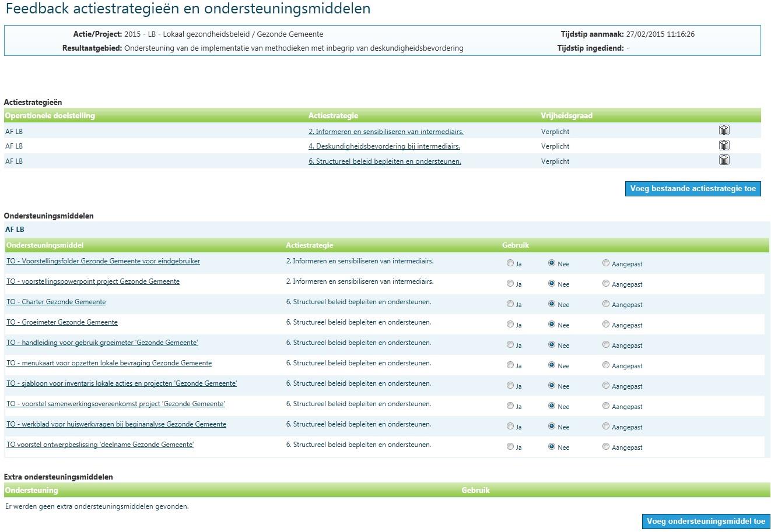
Task: Click 'AF LB' group heading under Ondersteuningsmiddelen
Action: click(x=15, y=230)
